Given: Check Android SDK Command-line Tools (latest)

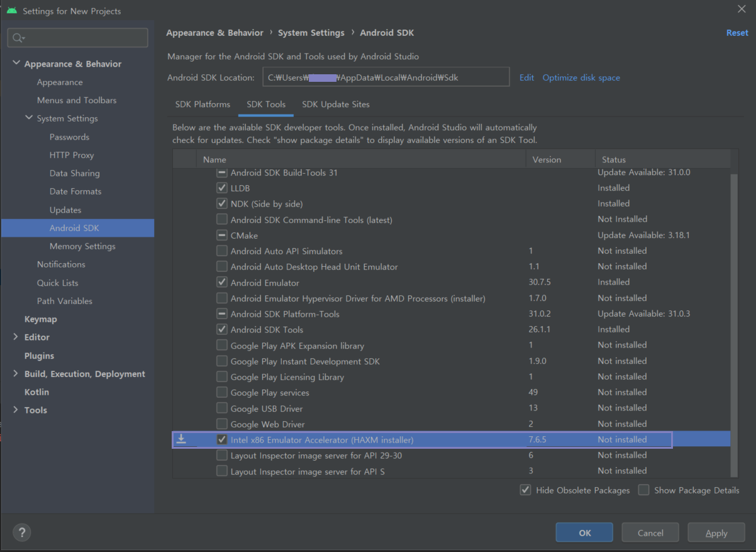Looking at the screenshot, I should [x=221, y=219].
